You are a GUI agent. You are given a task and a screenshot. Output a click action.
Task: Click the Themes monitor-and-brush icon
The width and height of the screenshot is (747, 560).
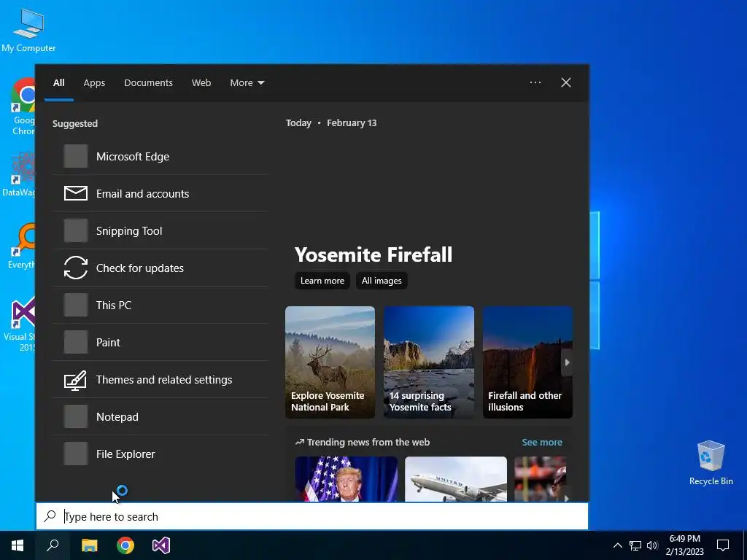click(76, 380)
